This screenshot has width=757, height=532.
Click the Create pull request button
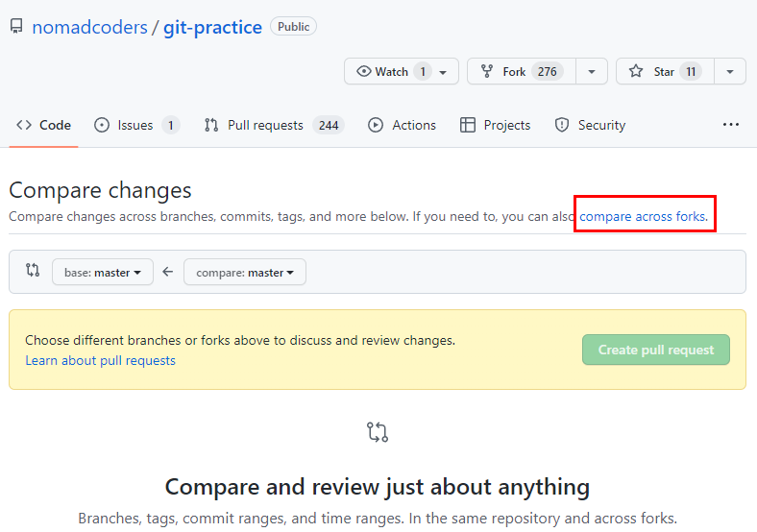pyautogui.click(x=655, y=350)
